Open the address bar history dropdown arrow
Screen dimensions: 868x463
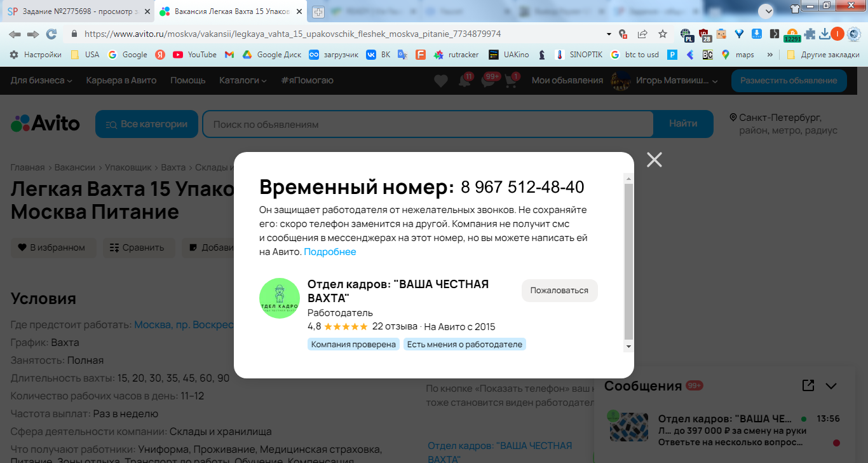[609, 34]
